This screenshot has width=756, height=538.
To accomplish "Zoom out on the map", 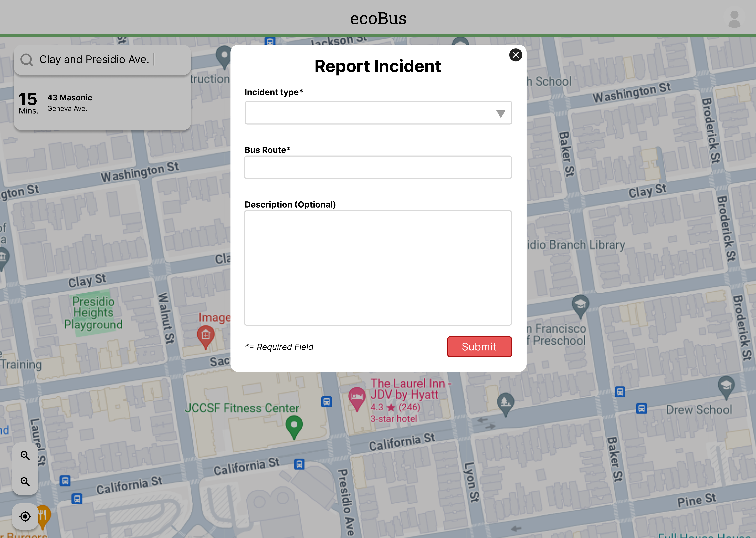I will 25,481.
